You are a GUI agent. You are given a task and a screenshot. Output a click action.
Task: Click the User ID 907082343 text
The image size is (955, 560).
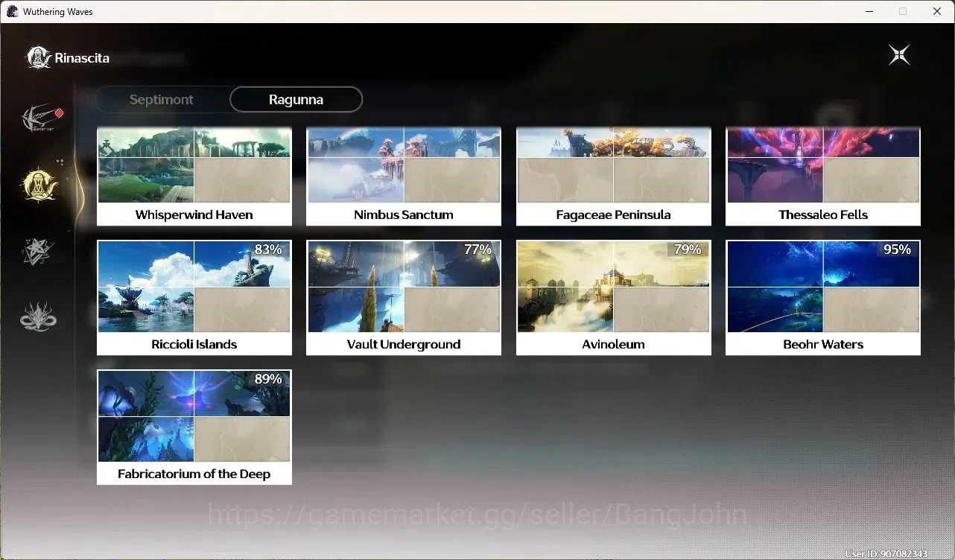tap(886, 554)
